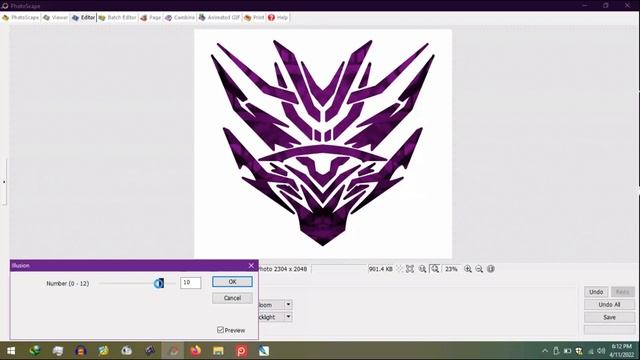Expand the Backlight dropdown arrow
The width and height of the screenshot is (640, 360).
pyautogui.click(x=288, y=317)
